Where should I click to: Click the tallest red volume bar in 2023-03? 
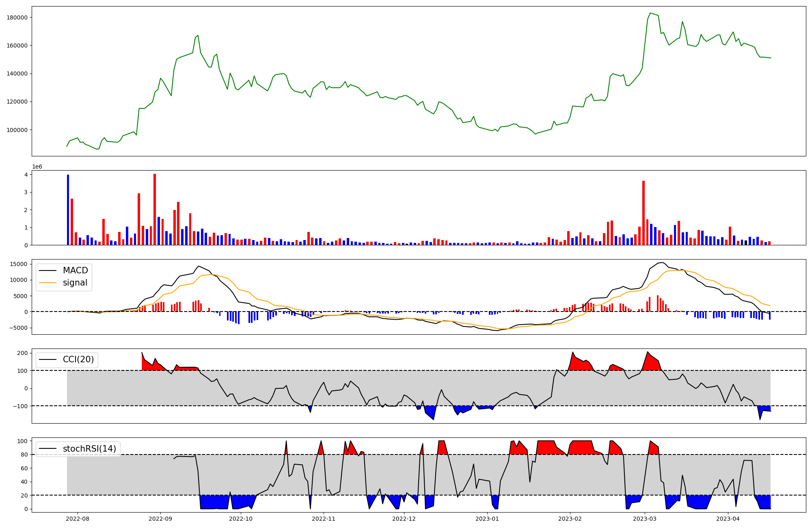point(644,213)
